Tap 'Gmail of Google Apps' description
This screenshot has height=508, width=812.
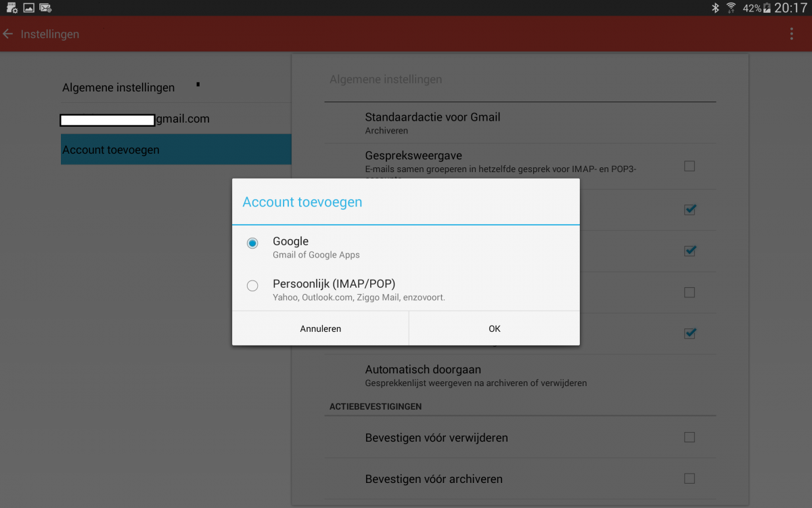pyautogui.click(x=316, y=255)
